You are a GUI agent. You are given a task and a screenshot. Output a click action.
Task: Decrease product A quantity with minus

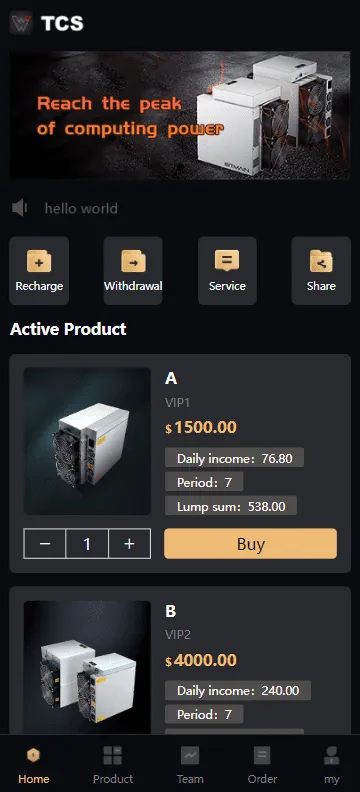pyautogui.click(x=45, y=543)
